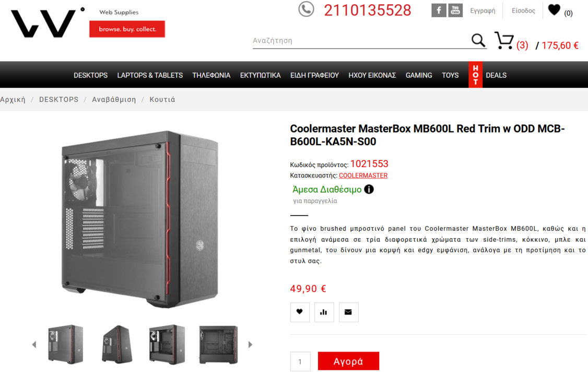Image resolution: width=588 pixels, height=376 pixels.
Task: Show previous thumbnails with left arrow
Action: 34,345
